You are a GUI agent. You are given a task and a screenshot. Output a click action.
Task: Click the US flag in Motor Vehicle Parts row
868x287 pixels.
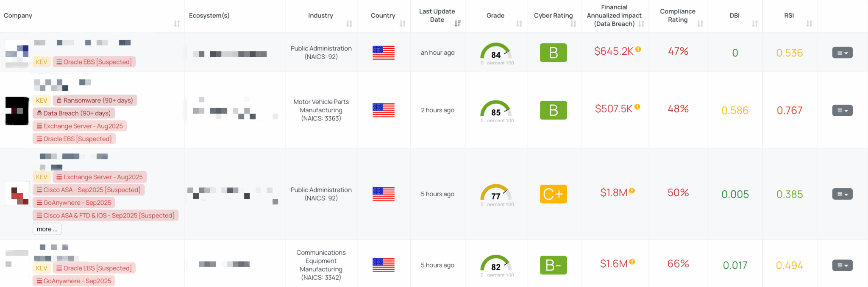pyautogui.click(x=383, y=110)
